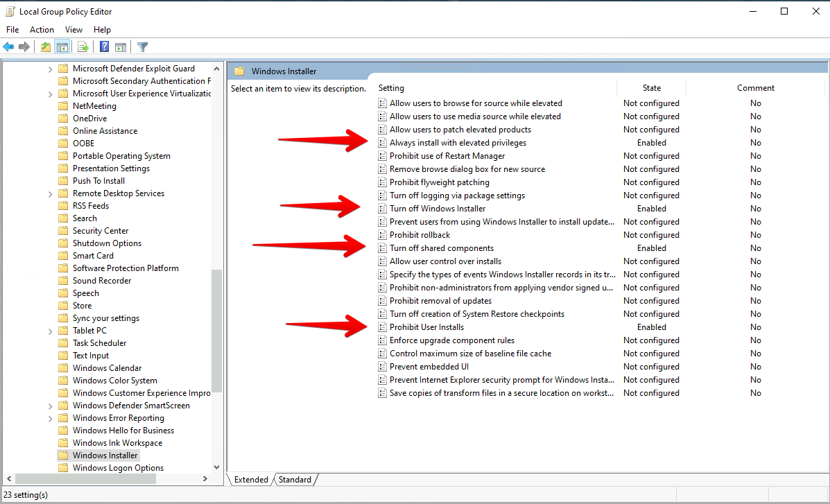
Task: Switch to the Standard tab
Action: (x=295, y=480)
